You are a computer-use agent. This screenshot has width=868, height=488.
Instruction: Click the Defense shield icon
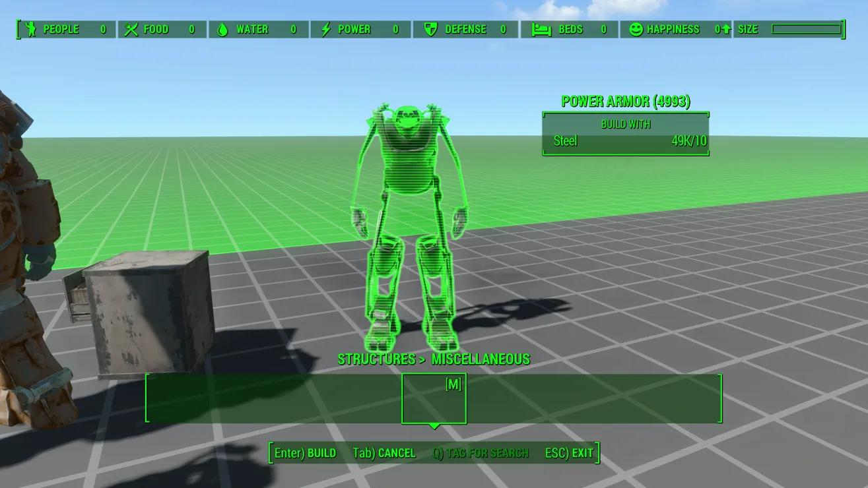click(430, 29)
